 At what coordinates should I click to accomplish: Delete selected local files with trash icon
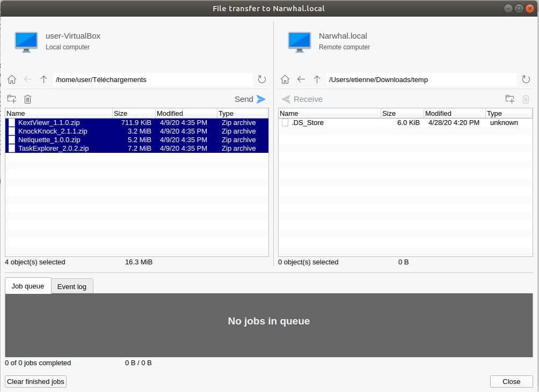click(x=28, y=99)
